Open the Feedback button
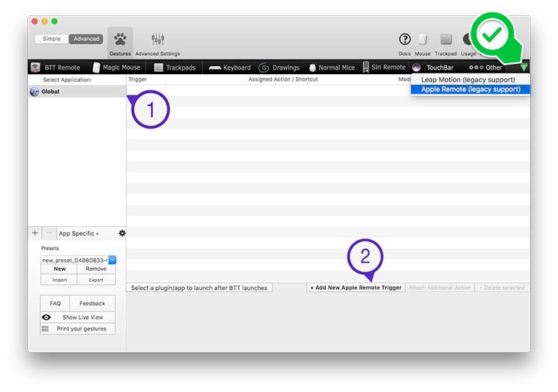Image resolution: width=558 pixels, height=392 pixels. pos(93,303)
